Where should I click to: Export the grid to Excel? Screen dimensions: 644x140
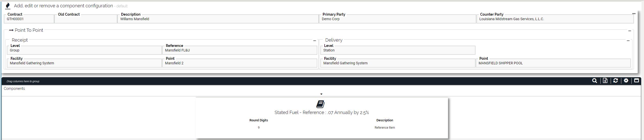pos(605,81)
